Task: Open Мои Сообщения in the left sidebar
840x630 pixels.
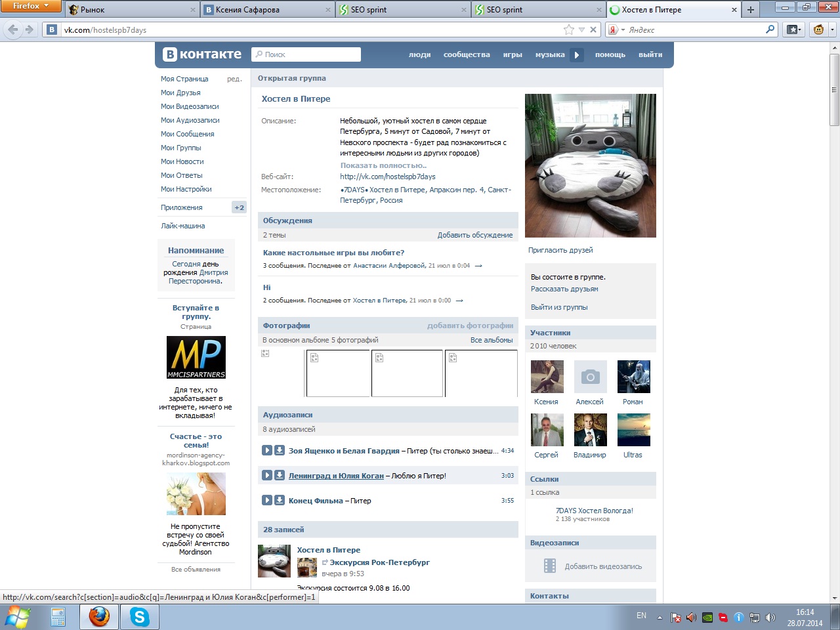Action: (x=188, y=134)
